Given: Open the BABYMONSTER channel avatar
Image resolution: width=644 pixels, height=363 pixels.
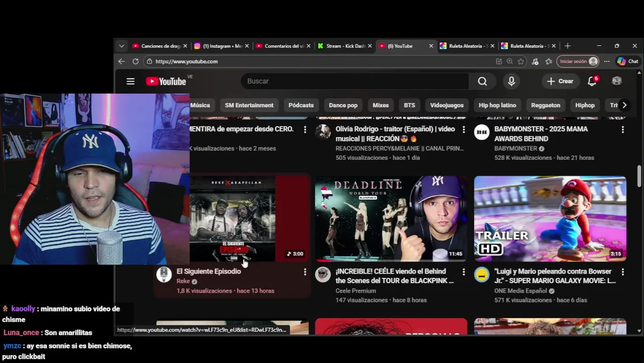Looking at the screenshot, I should click(x=482, y=132).
